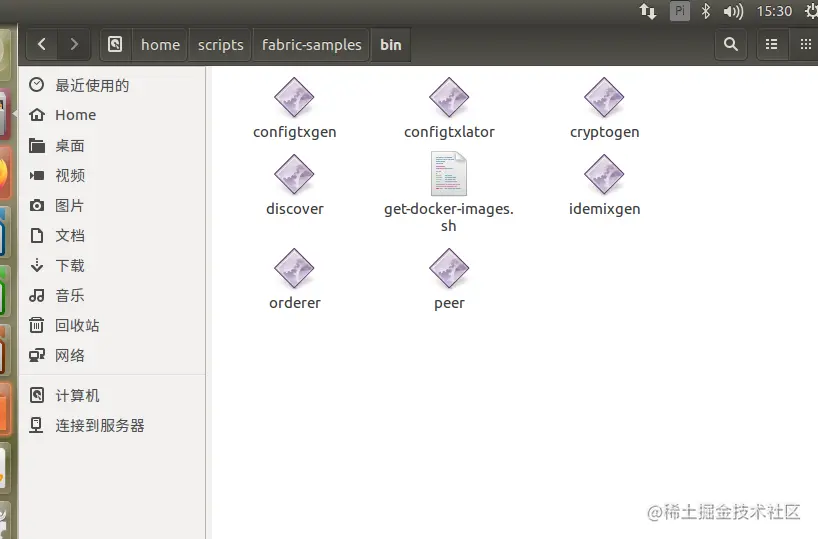Select the discover executable icon
The image size is (818, 539).
pyautogui.click(x=294, y=174)
